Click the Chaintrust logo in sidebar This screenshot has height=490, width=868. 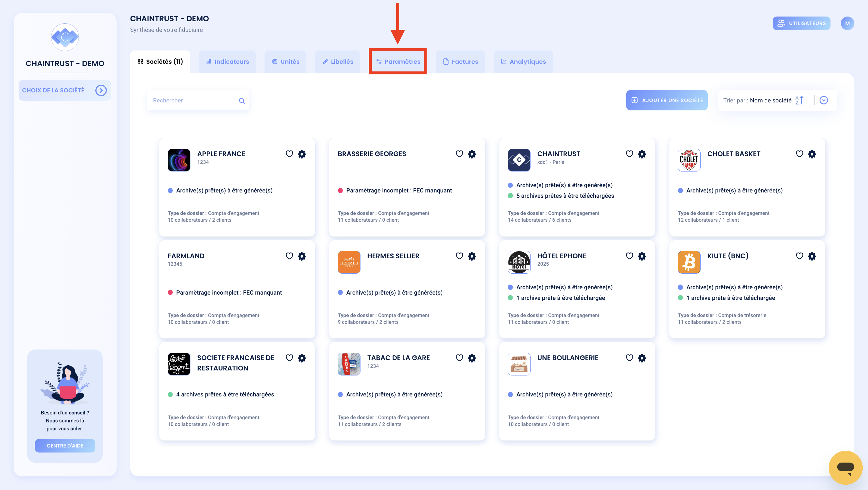point(65,37)
